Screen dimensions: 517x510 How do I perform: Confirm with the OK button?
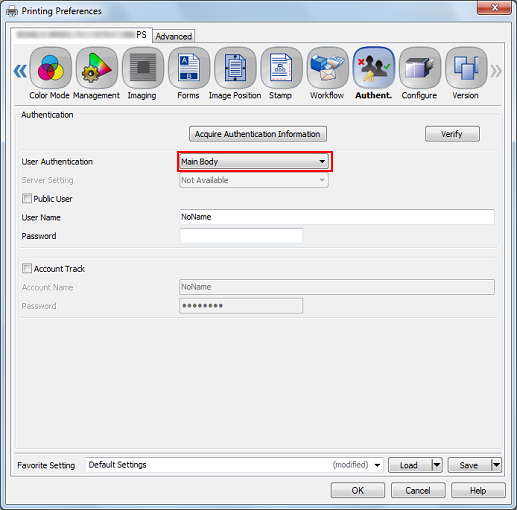(358, 490)
